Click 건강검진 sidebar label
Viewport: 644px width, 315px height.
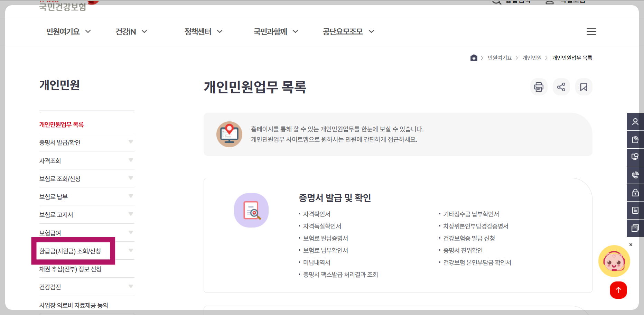[x=50, y=287]
